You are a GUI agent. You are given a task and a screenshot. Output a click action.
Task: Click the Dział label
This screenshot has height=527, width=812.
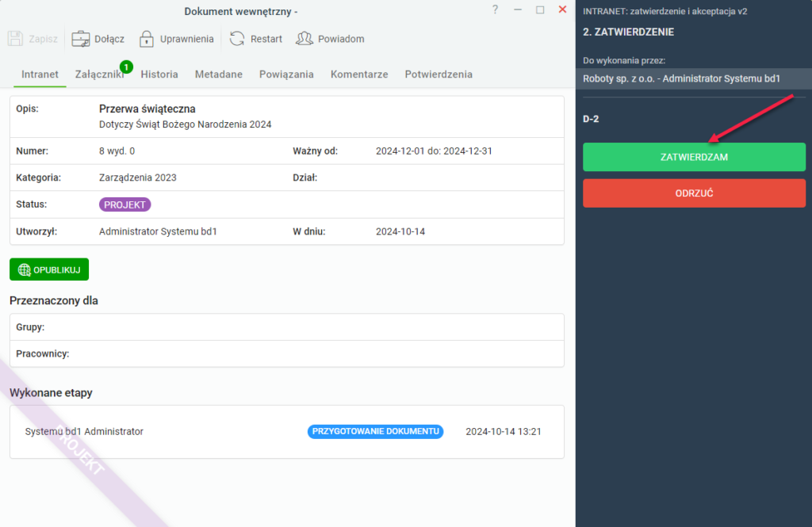(x=304, y=178)
